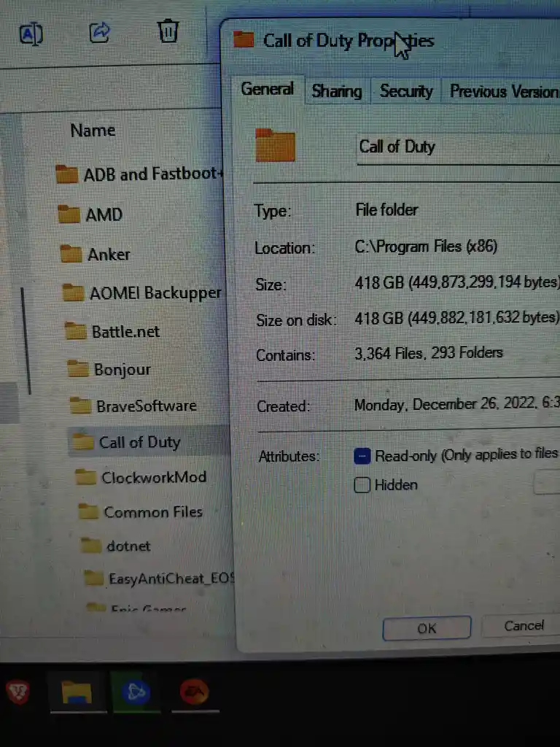
Task: Click the 'Bonjour' folder name
Action: point(122,369)
